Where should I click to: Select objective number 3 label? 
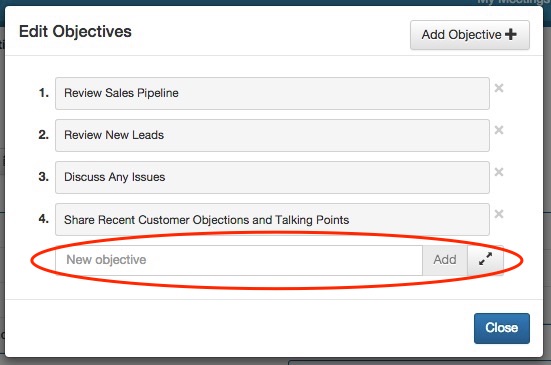44,176
